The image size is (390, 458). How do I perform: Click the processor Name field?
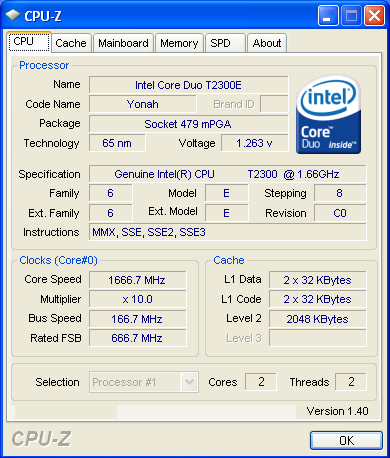point(189,85)
